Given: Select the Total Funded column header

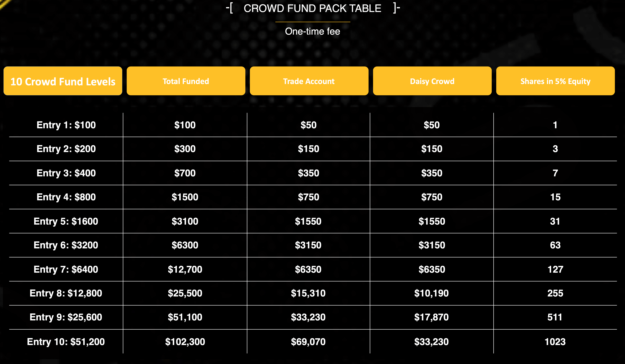Looking at the screenshot, I should click(x=186, y=81).
